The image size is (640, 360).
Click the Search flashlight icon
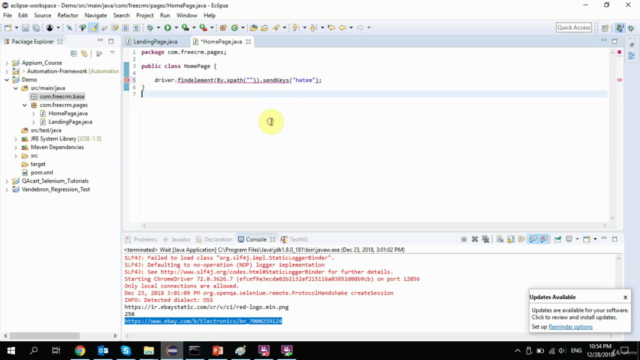pos(276,28)
